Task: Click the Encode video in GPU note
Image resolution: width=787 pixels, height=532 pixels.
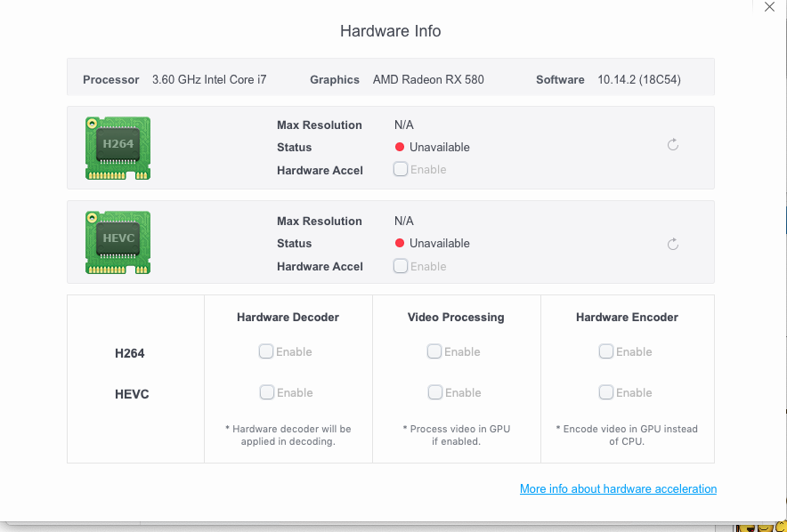Action: click(627, 435)
